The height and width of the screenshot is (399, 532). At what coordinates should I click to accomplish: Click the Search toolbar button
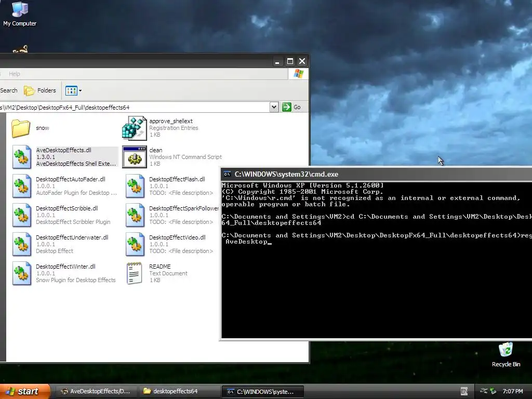[8, 90]
